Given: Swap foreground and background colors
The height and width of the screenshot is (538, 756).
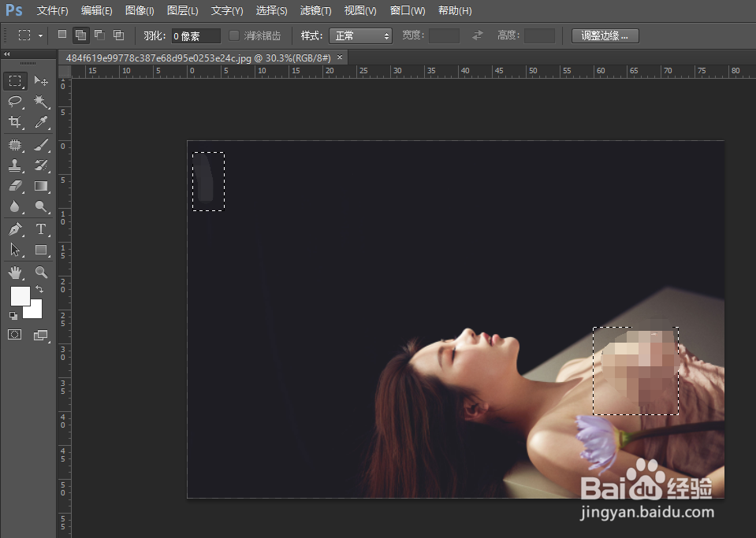Looking at the screenshot, I should (39, 289).
